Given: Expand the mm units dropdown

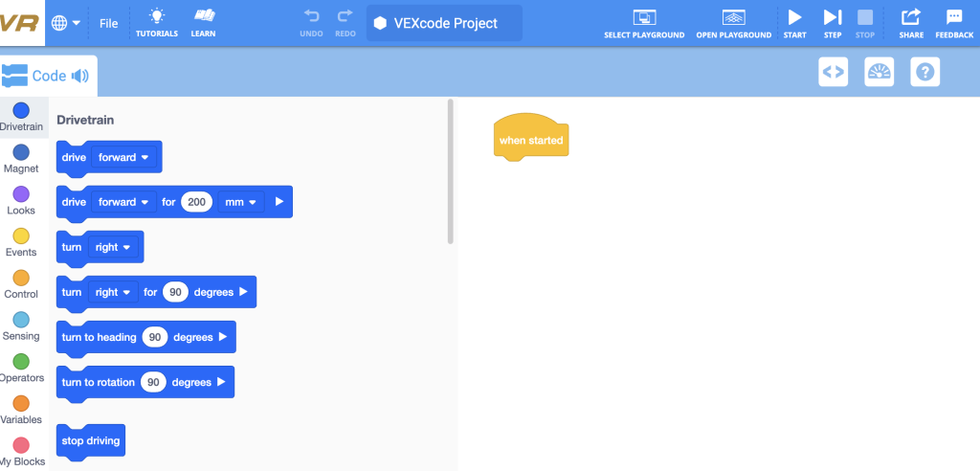Looking at the screenshot, I should [240, 202].
